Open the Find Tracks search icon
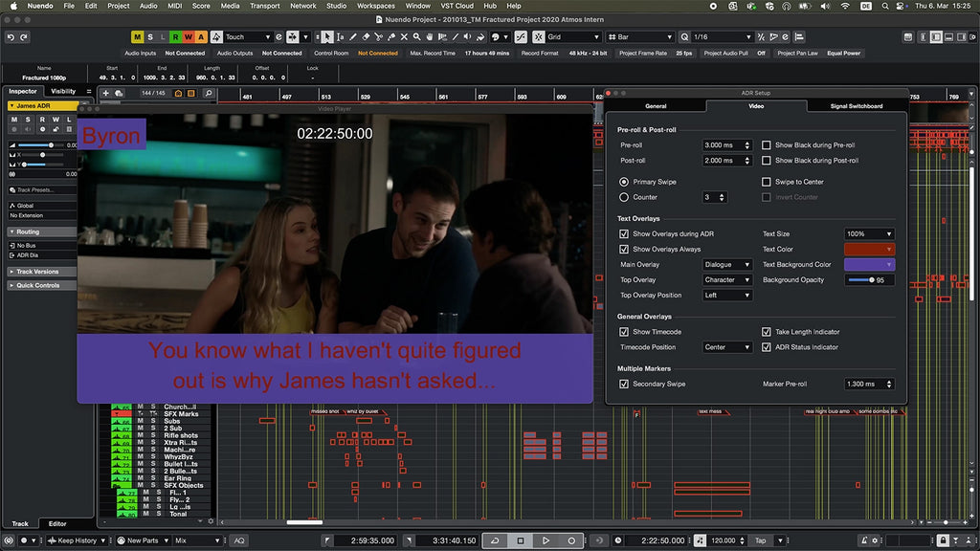980x551 pixels. tap(208, 93)
